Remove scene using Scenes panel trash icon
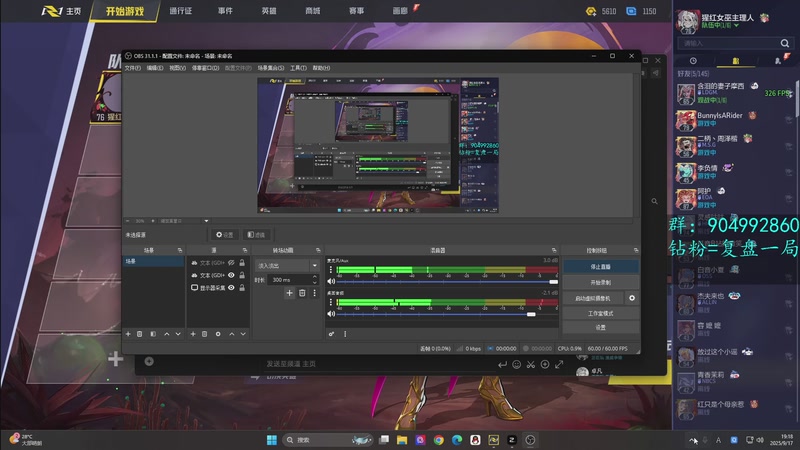This screenshot has height=450, width=800. [139, 334]
